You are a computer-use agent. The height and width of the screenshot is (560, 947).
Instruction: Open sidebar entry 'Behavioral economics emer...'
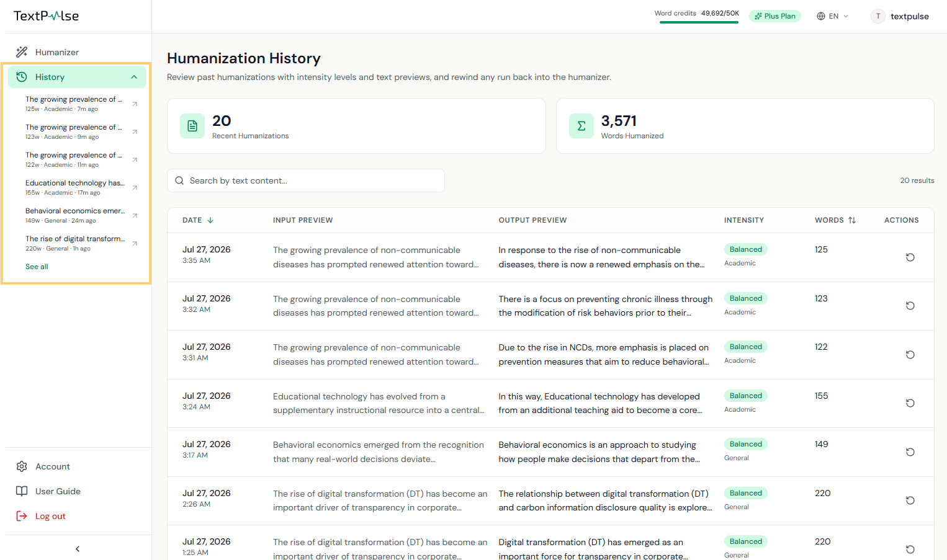pyautogui.click(x=75, y=215)
